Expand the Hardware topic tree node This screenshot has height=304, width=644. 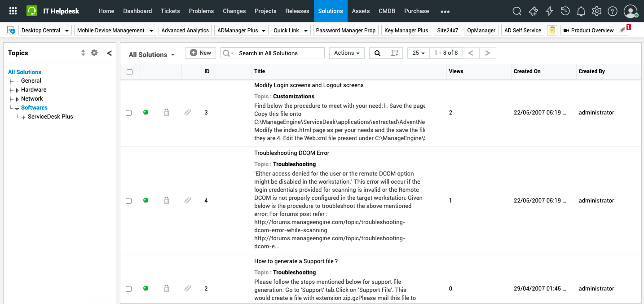tap(17, 90)
